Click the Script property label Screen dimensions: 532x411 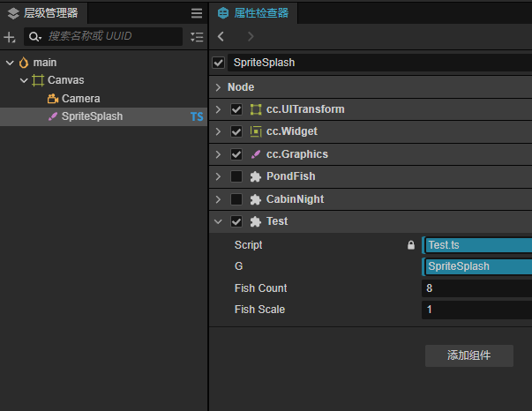(x=249, y=245)
